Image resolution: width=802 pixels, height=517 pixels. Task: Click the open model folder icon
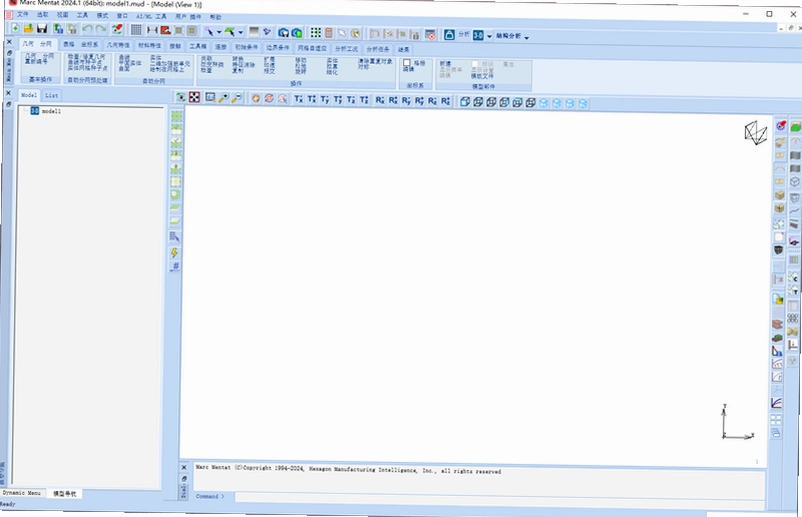pyautogui.click(x=28, y=29)
